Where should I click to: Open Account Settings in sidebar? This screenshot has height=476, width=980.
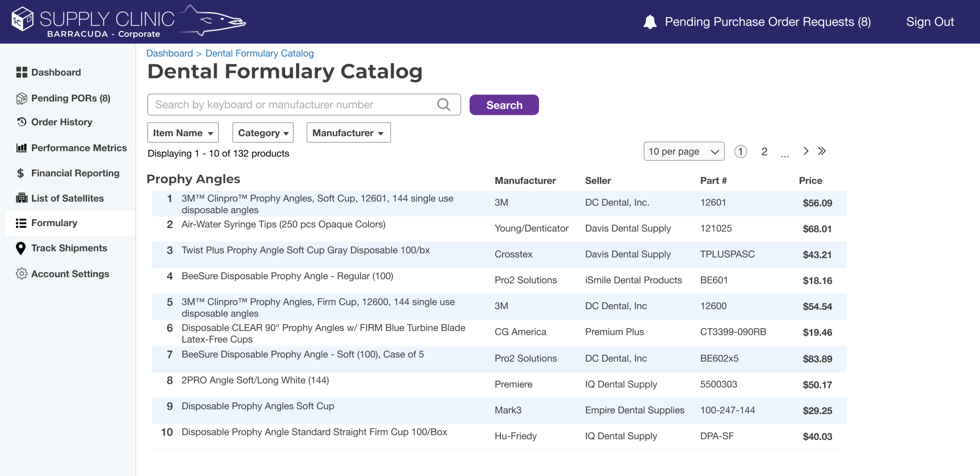70,274
